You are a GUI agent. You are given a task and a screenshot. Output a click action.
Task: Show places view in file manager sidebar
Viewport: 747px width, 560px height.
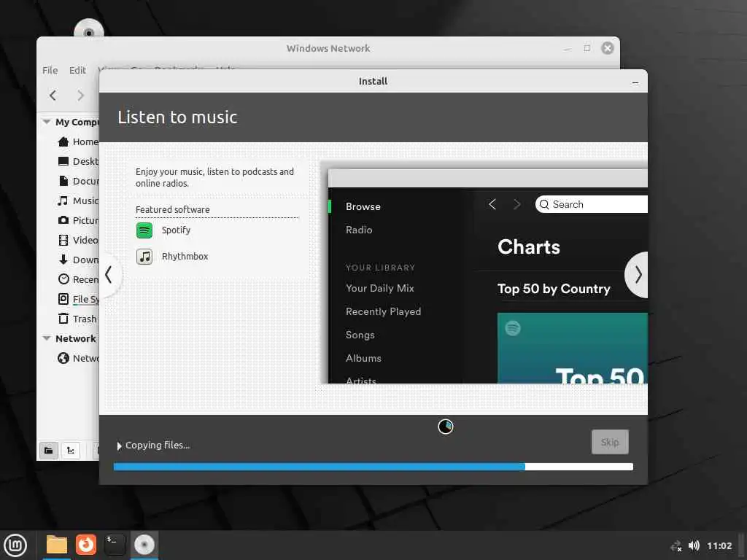tap(49, 451)
